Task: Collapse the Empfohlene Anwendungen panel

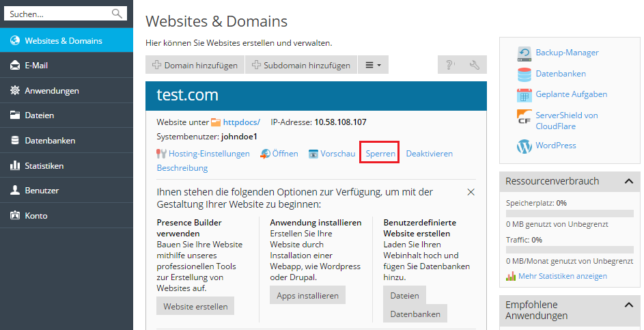Action: pyautogui.click(x=628, y=305)
